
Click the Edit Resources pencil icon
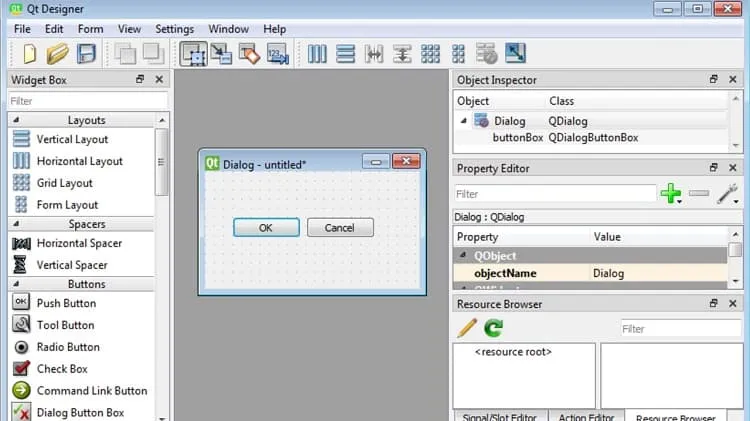click(x=467, y=328)
